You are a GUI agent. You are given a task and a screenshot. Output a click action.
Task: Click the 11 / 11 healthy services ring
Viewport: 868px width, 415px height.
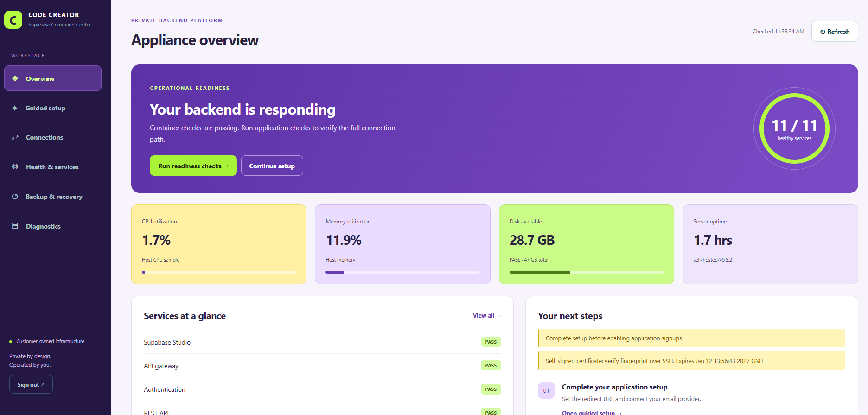pos(794,128)
